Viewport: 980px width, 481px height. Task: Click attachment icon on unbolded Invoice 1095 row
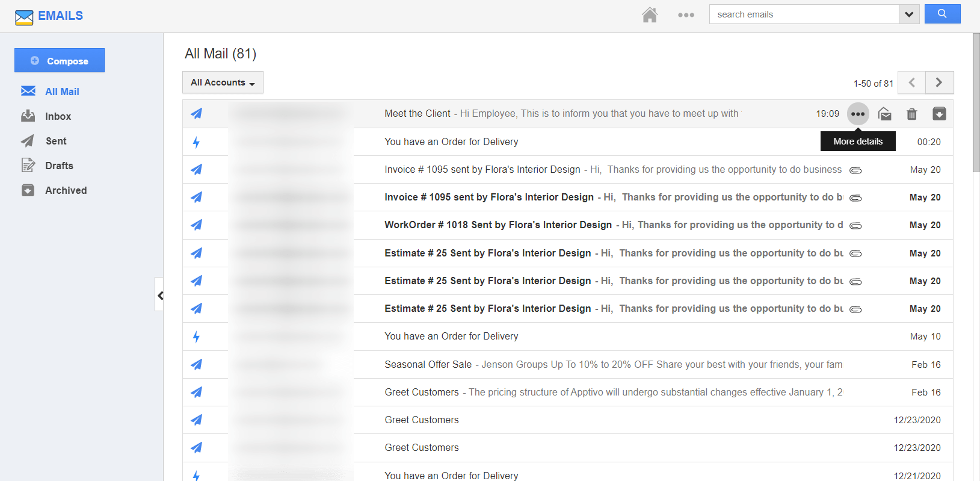855,170
